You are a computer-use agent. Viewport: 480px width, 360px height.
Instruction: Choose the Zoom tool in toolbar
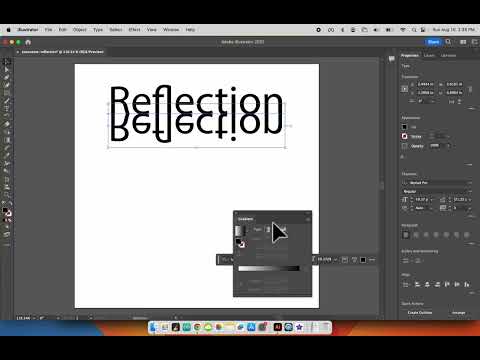tap(7, 195)
